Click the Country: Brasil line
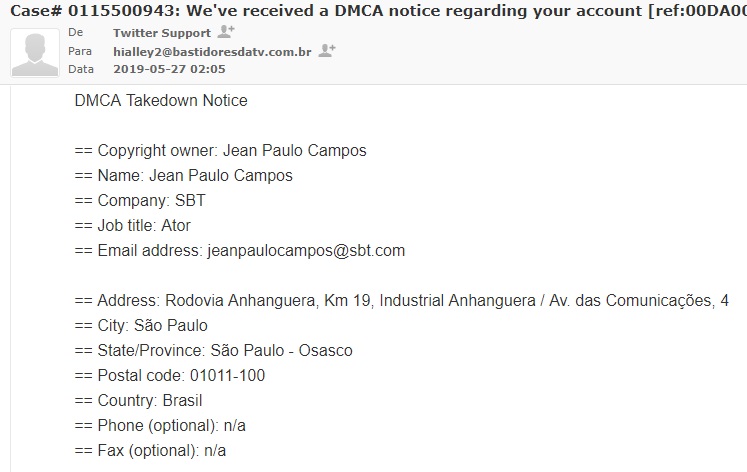This screenshot has height=472, width=747. [138, 401]
